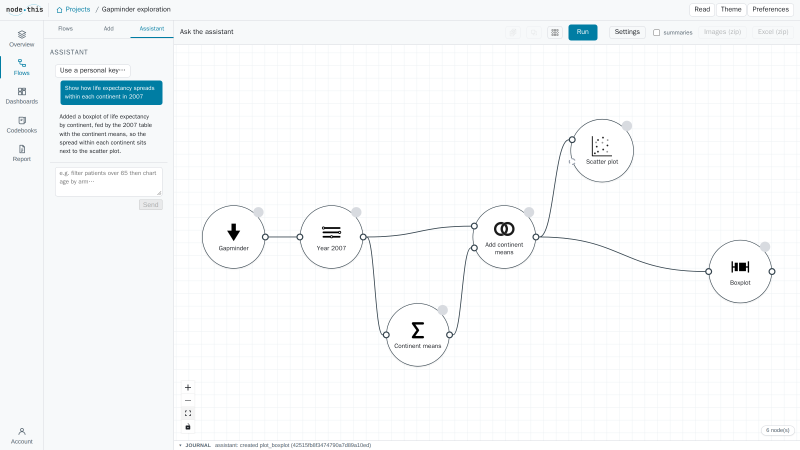Open Codebooks in the sidebar
The width and height of the screenshot is (800, 450).
(x=21, y=124)
